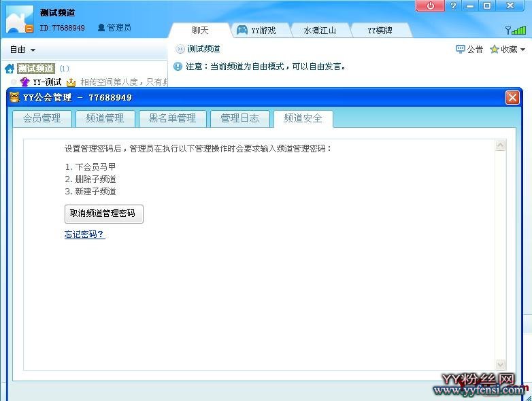Click the speech bubble icon beside 测试频道 header

click(180, 49)
